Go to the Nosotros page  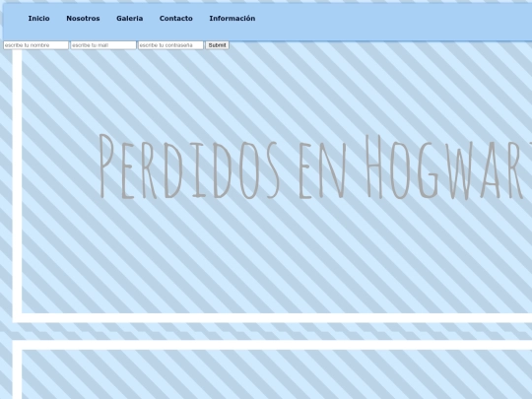pos(83,19)
